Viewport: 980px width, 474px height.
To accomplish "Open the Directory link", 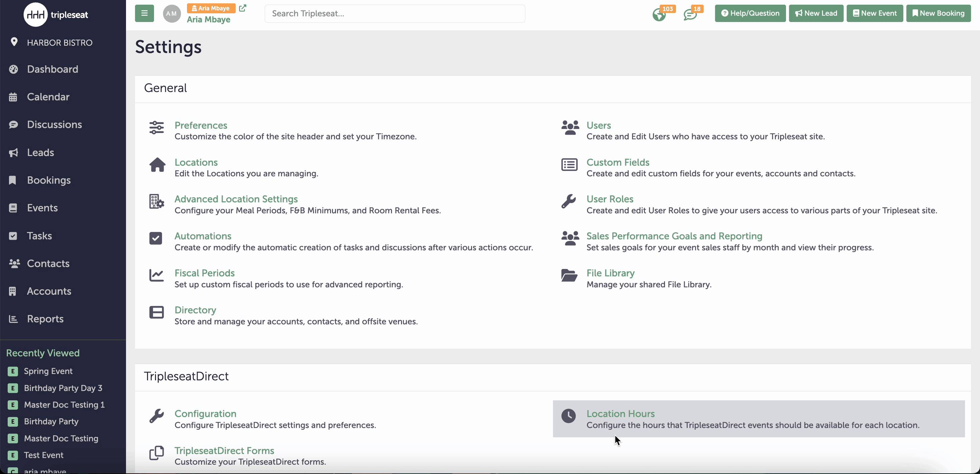I will click(195, 310).
